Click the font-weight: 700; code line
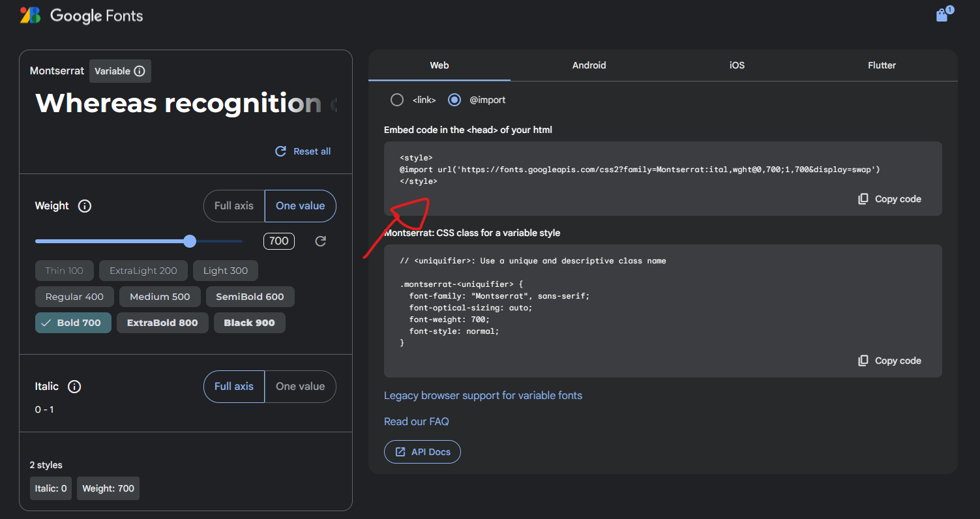The image size is (980, 519). (x=449, y=319)
